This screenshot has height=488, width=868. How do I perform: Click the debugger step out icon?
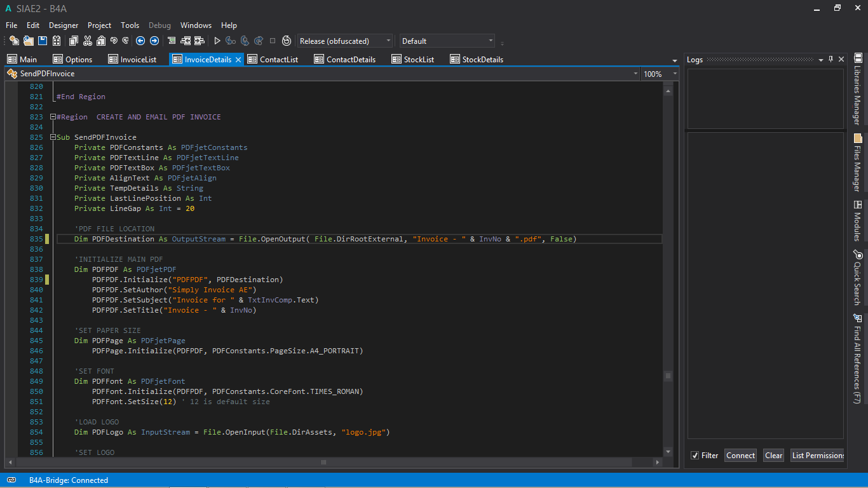[259, 41]
